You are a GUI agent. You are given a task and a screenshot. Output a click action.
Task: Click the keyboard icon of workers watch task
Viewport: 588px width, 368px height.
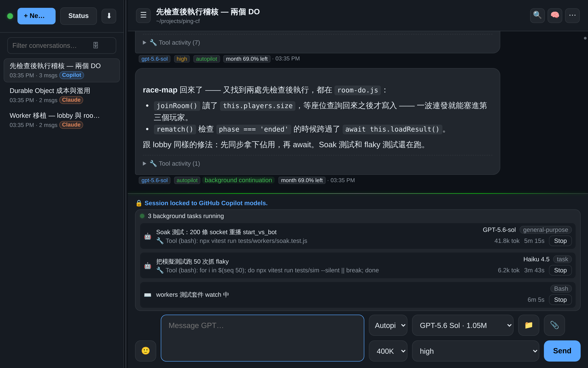click(x=147, y=295)
